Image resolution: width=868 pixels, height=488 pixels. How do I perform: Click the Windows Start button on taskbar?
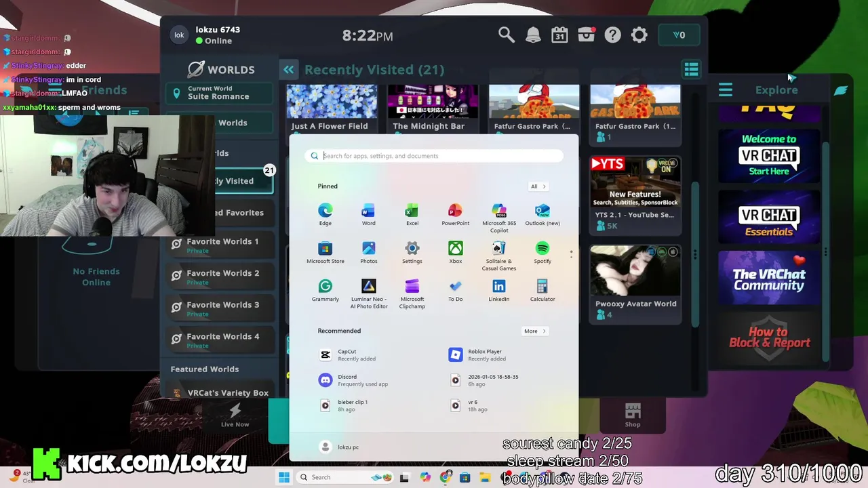(284, 477)
